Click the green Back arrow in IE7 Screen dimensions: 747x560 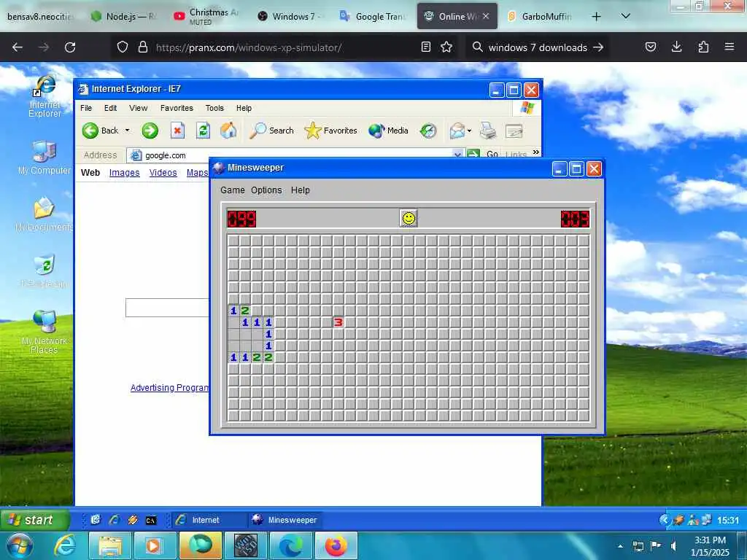(90, 131)
